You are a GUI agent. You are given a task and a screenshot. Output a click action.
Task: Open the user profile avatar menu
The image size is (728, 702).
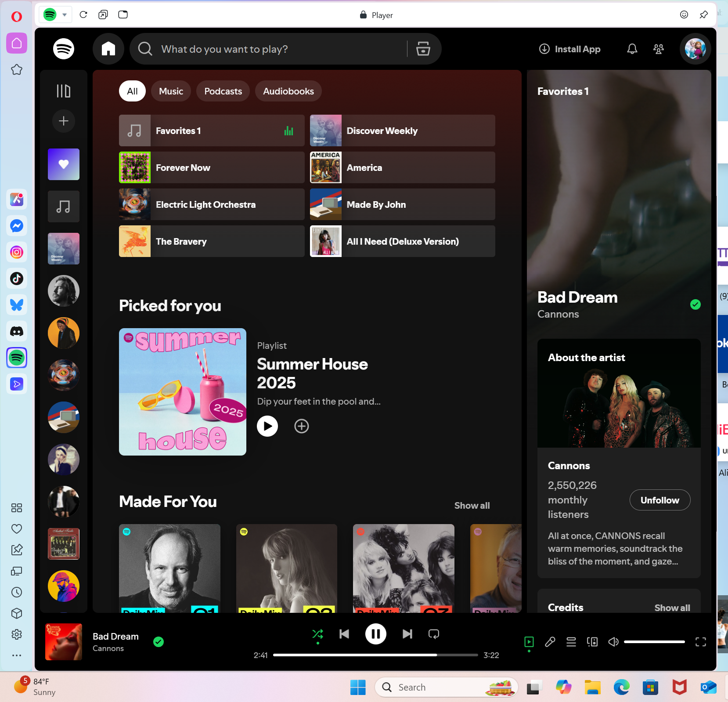click(696, 49)
